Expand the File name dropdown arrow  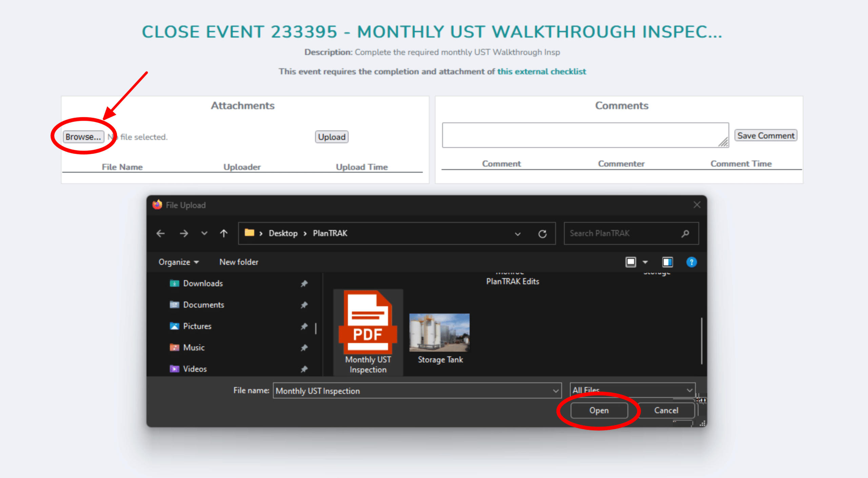click(556, 391)
